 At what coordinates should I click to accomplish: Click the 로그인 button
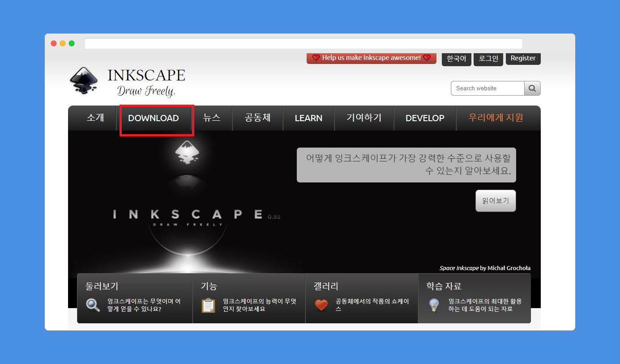click(488, 59)
